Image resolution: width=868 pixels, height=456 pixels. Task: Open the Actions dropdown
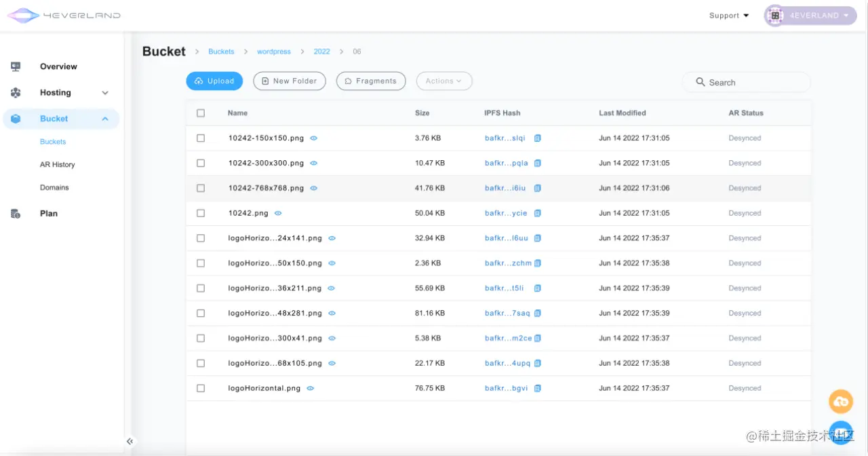pos(444,81)
